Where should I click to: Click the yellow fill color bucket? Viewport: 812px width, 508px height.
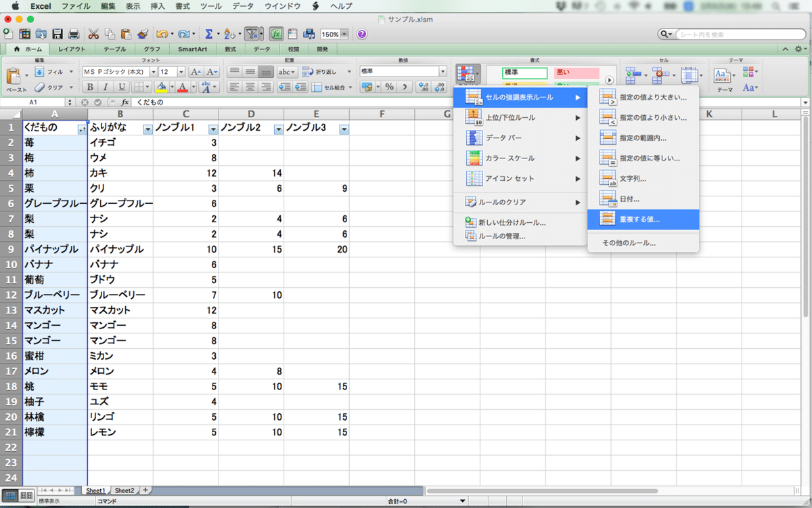pos(160,87)
